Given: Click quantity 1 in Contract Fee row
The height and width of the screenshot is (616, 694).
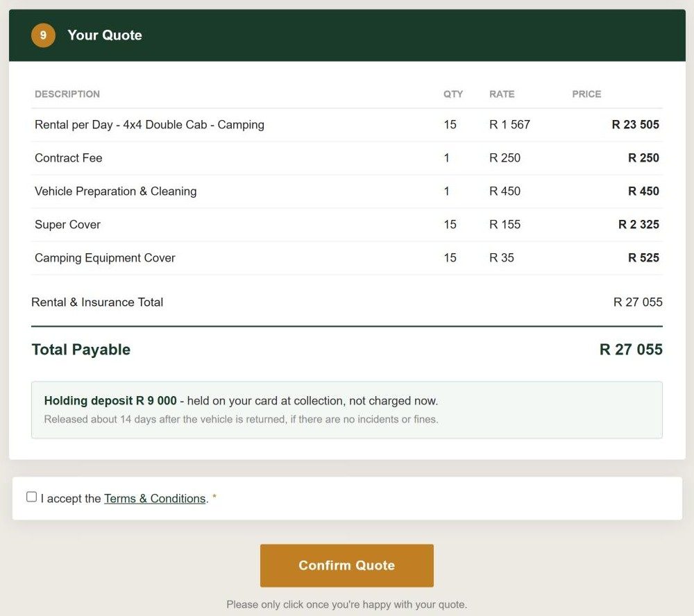Looking at the screenshot, I should coord(446,158).
